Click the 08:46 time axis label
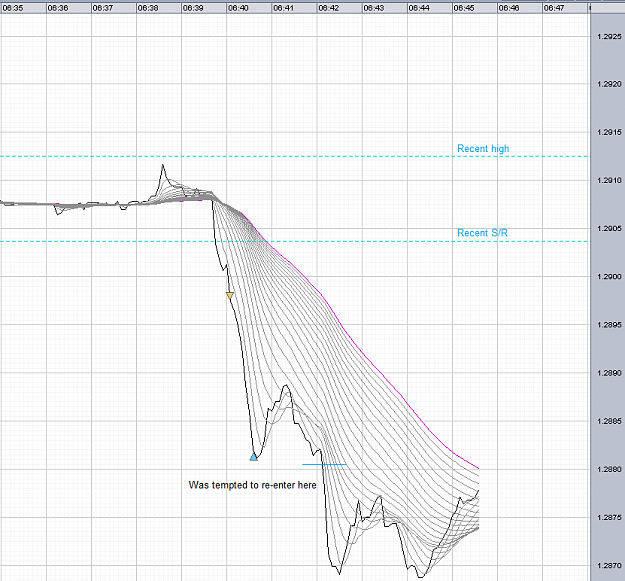This screenshot has width=625, height=581. point(509,8)
